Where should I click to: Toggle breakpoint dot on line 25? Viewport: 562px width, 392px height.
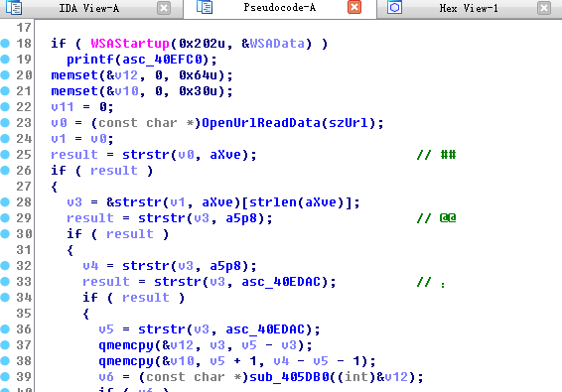(x=5, y=155)
